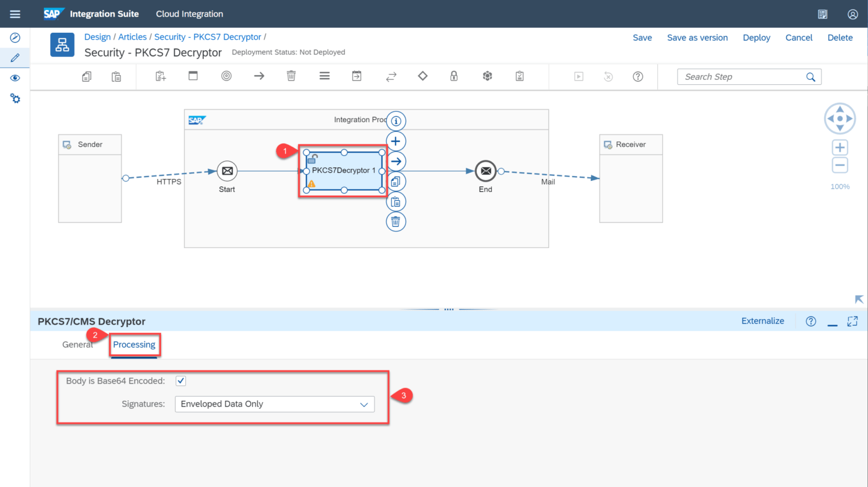Click Cancel button
This screenshot has height=487, width=868.
coord(799,38)
